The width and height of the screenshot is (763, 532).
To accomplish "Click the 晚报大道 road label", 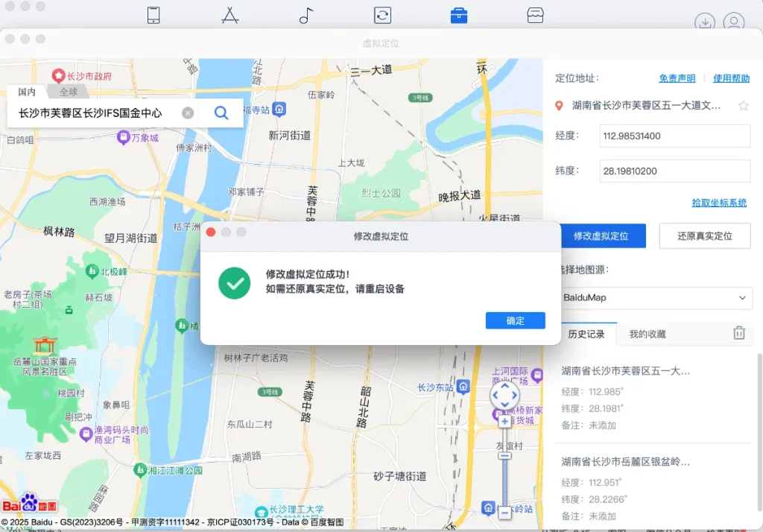I will [x=459, y=196].
